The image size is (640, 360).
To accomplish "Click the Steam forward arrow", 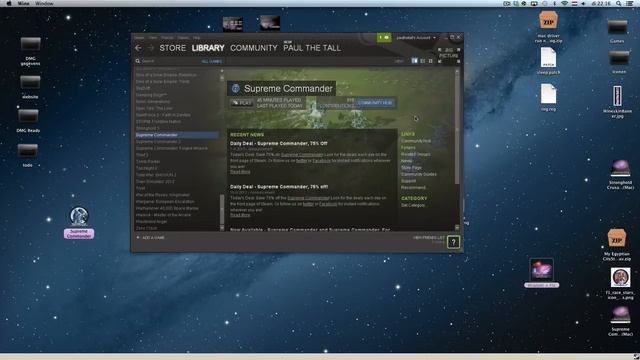I will [151, 48].
